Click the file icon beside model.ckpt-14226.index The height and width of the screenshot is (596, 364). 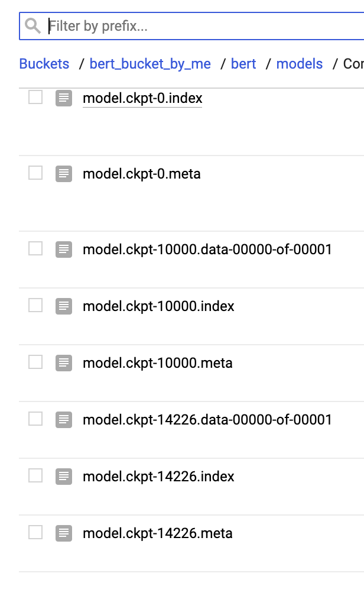click(x=64, y=477)
